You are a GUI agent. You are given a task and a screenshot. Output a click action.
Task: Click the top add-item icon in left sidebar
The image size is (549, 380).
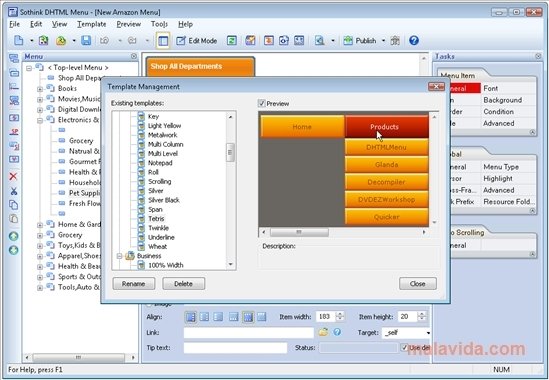[14, 58]
